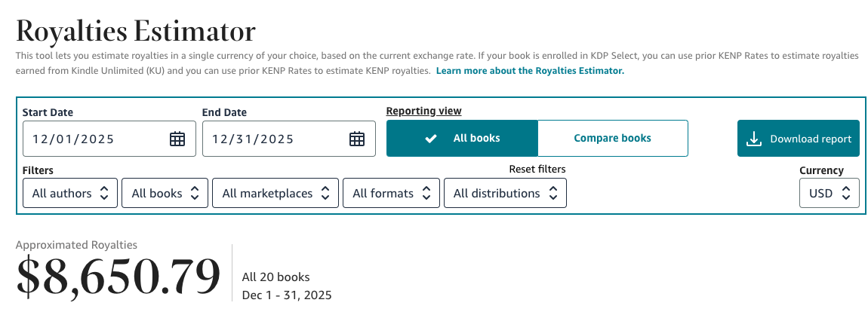868x315 pixels.
Task: Expand the All authors filter dropdown
Action: pyautogui.click(x=70, y=194)
